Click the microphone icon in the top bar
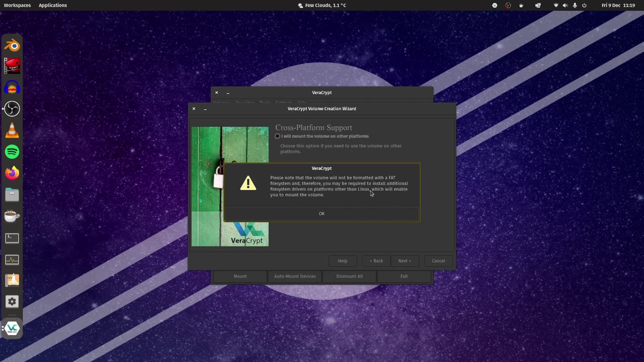 tap(575, 5)
